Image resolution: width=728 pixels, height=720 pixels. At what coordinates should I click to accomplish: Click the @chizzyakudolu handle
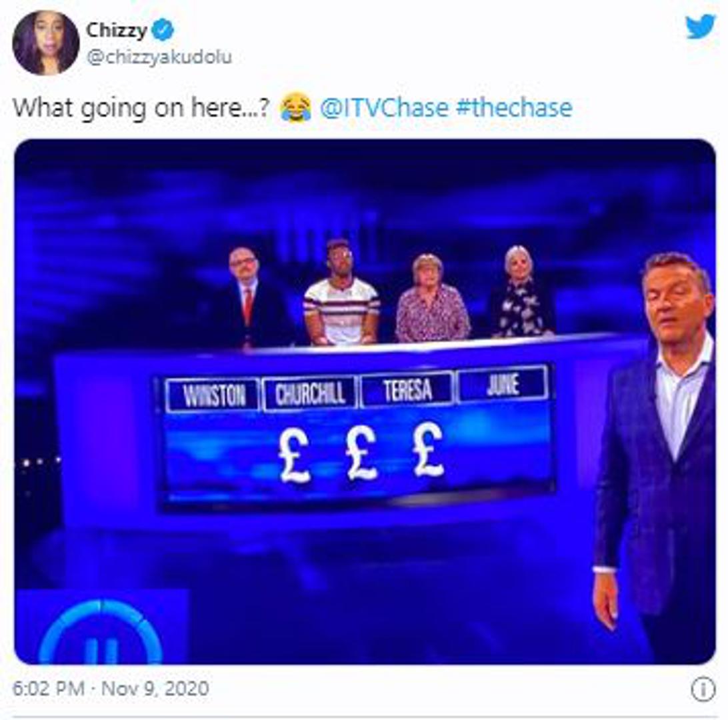(159, 57)
